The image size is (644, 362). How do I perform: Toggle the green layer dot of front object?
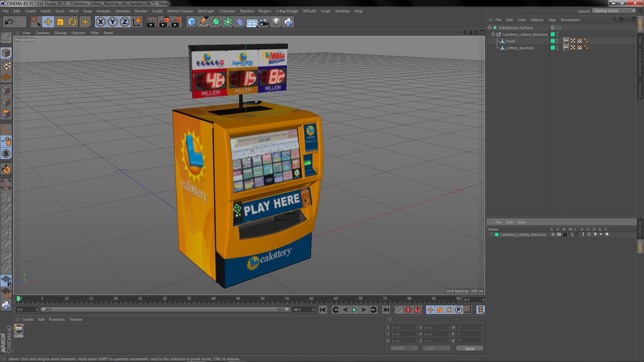(x=553, y=41)
